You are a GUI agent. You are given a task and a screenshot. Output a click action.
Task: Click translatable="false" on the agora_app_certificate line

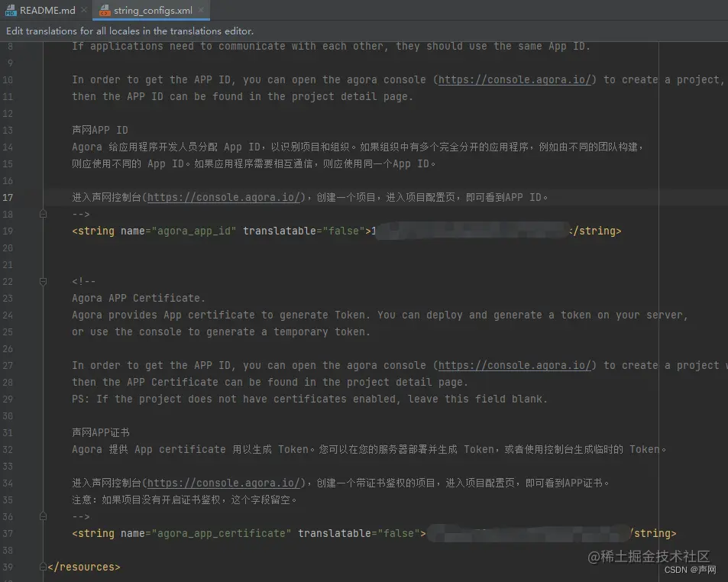coord(359,533)
